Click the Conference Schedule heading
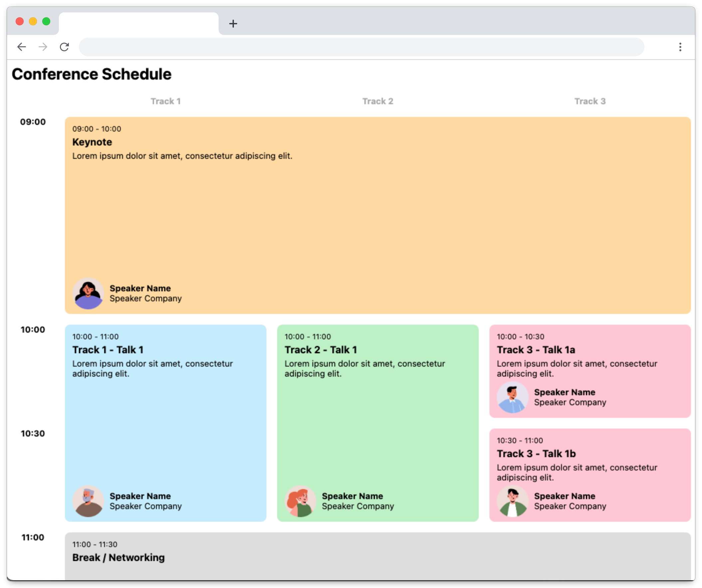702x588 pixels. (92, 74)
